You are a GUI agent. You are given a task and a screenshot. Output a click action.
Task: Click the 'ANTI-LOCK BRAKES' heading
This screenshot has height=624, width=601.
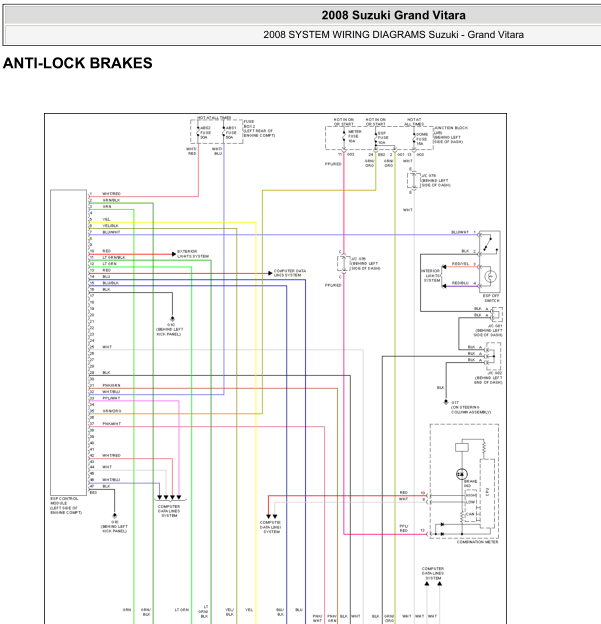point(78,63)
